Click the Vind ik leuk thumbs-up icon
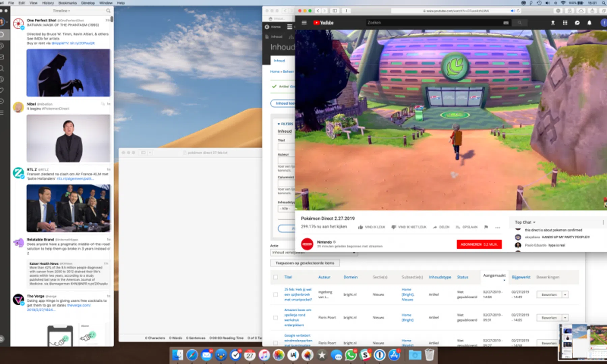Viewport: 607px width, 364px height. tap(361, 227)
